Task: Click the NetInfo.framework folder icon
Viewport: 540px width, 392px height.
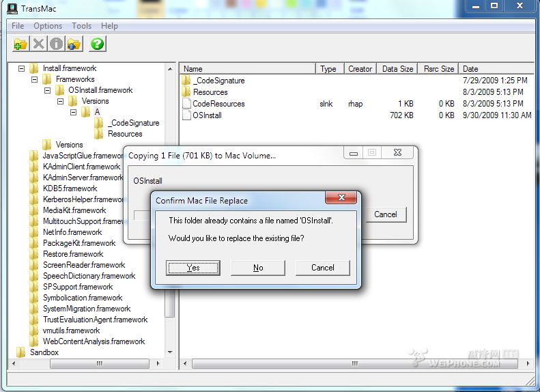Action: coord(34,232)
